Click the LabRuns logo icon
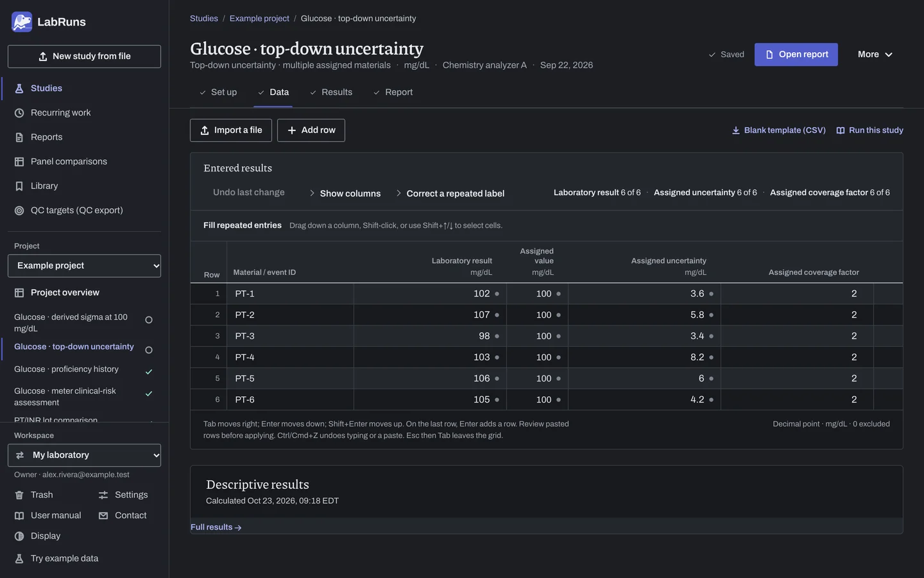 (22, 22)
